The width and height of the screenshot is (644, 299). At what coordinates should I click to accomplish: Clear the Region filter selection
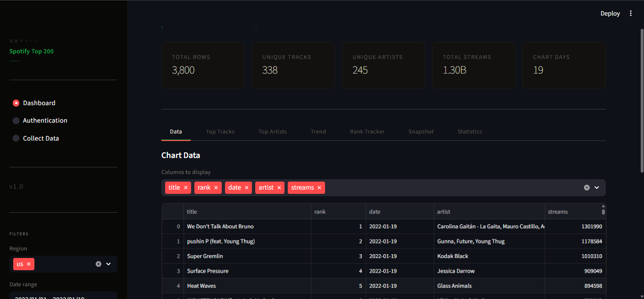click(98, 264)
